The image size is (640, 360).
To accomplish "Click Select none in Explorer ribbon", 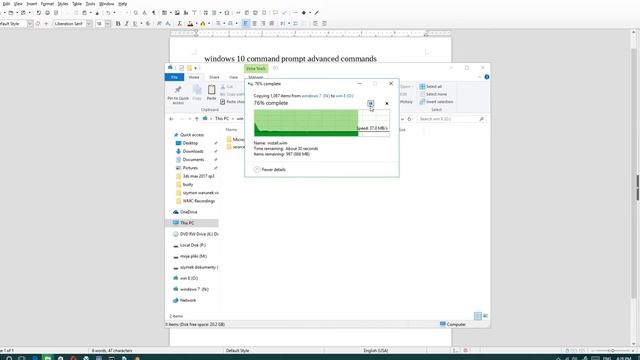I will click(433, 94).
